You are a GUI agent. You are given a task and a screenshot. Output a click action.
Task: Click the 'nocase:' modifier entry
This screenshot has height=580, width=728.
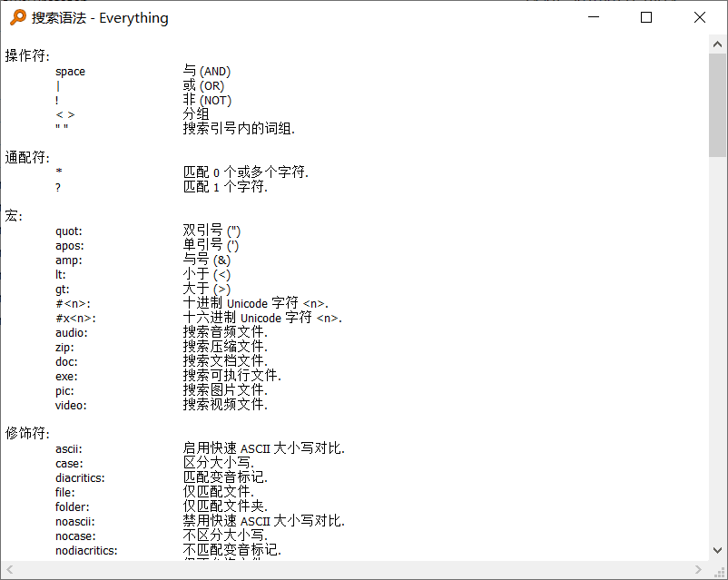click(x=75, y=536)
